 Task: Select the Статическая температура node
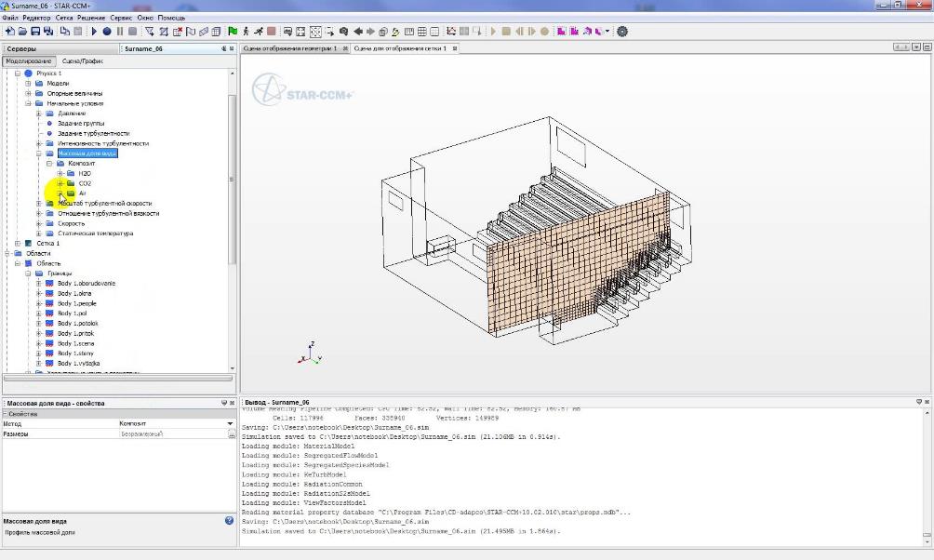[x=95, y=233]
